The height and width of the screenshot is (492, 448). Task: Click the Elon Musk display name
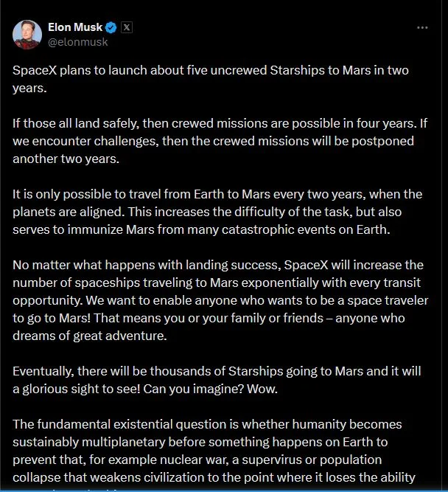74,28
